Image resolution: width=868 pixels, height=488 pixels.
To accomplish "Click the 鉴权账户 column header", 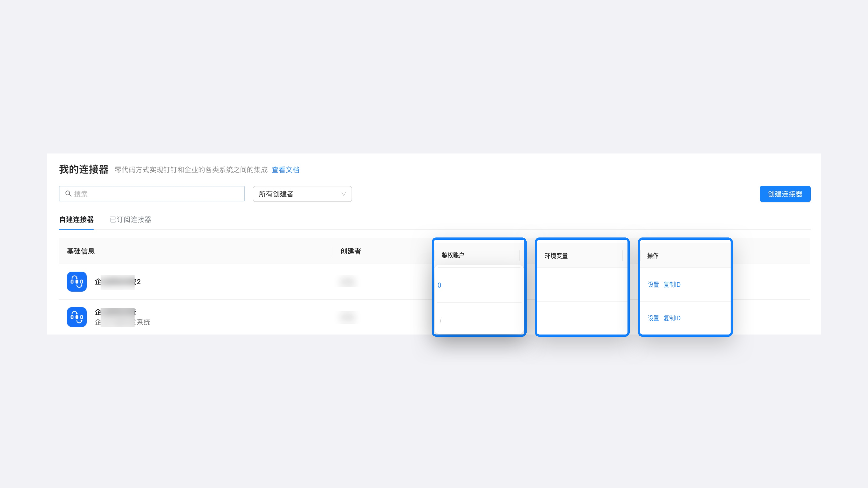I will pos(452,255).
